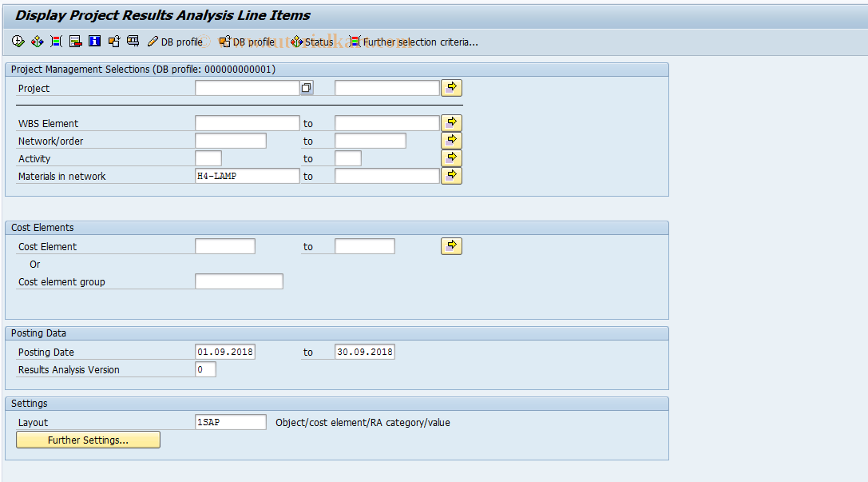This screenshot has height=482, width=868.
Task: Click the Layout label
Action: click(33, 423)
